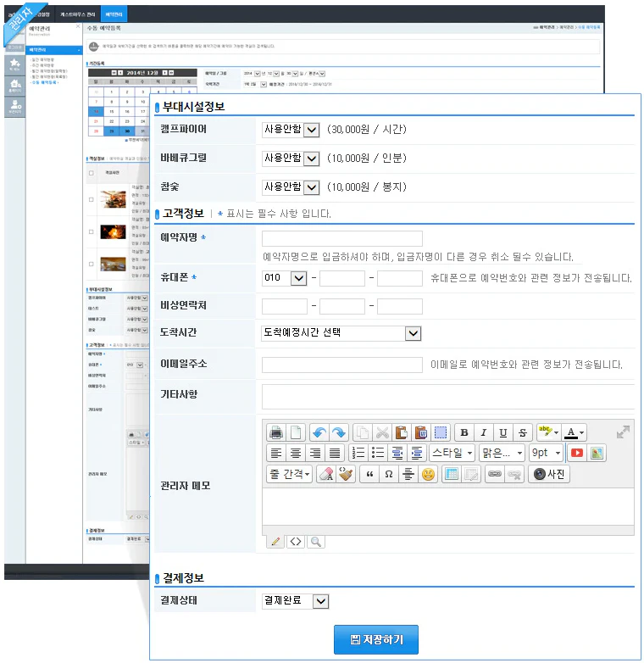
Task: Click the 사진 photo upload button
Action: click(x=549, y=475)
